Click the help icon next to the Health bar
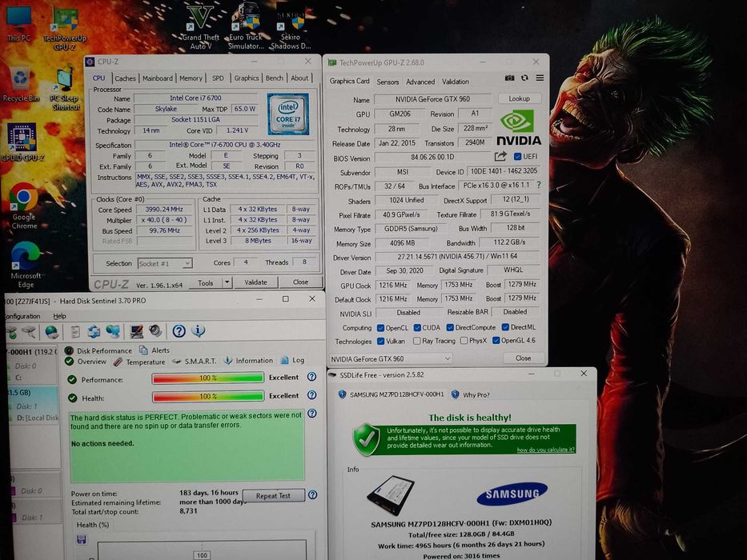This screenshot has height=560, width=747. pos(311,395)
